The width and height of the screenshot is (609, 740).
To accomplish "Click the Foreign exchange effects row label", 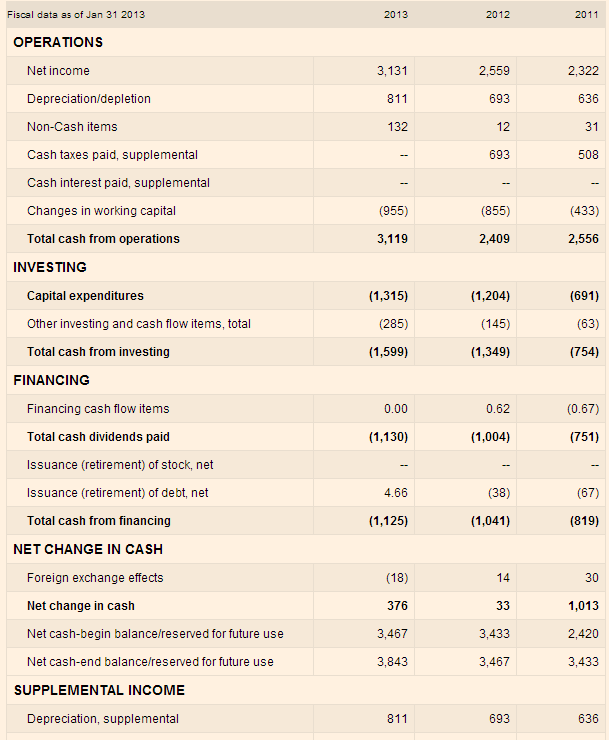I will tap(95, 578).
